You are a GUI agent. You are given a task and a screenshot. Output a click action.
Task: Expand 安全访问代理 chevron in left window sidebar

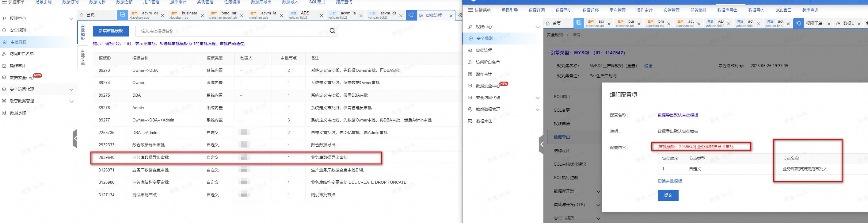point(71,90)
